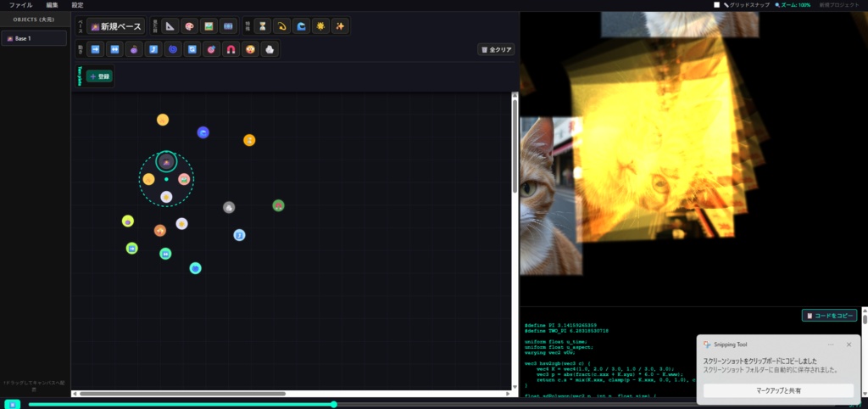The height and width of the screenshot is (409, 868).
Task: Click the teal double-arrow node
Action: (x=165, y=253)
